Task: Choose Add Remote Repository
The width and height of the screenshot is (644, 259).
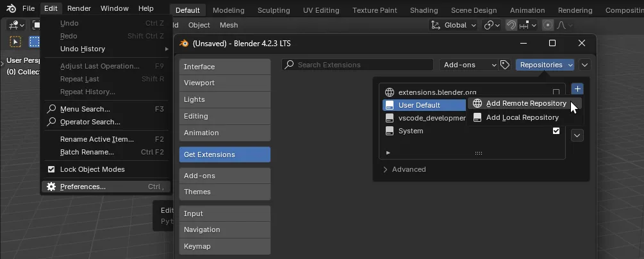Action: (524, 104)
